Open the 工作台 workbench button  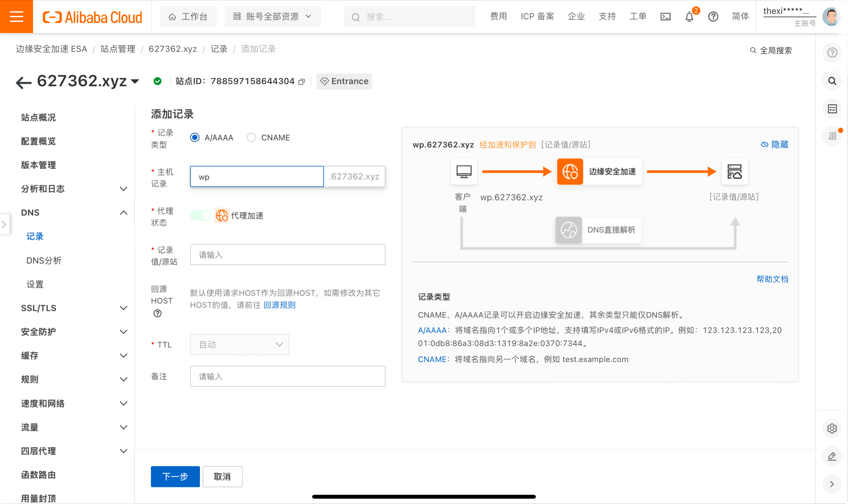pyautogui.click(x=188, y=17)
